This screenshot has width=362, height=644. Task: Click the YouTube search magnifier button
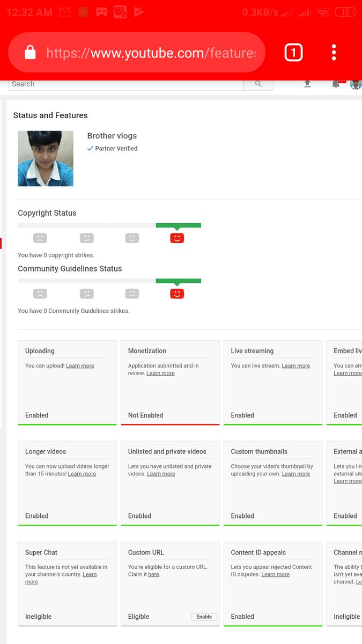pyautogui.click(x=258, y=84)
